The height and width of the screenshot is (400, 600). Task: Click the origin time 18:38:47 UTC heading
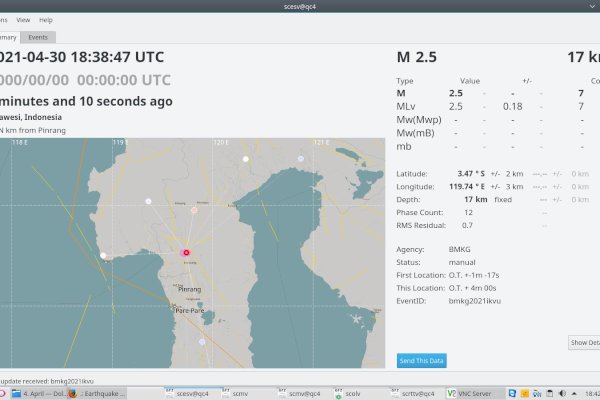pos(82,57)
